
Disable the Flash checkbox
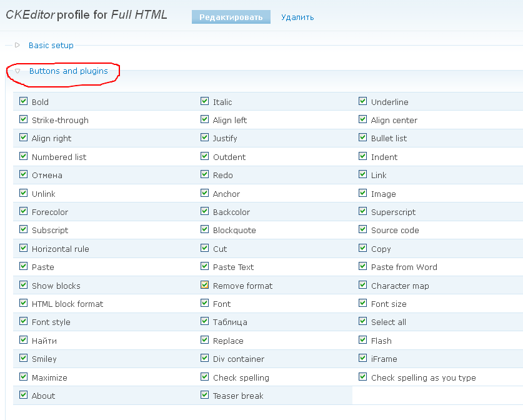pos(362,339)
